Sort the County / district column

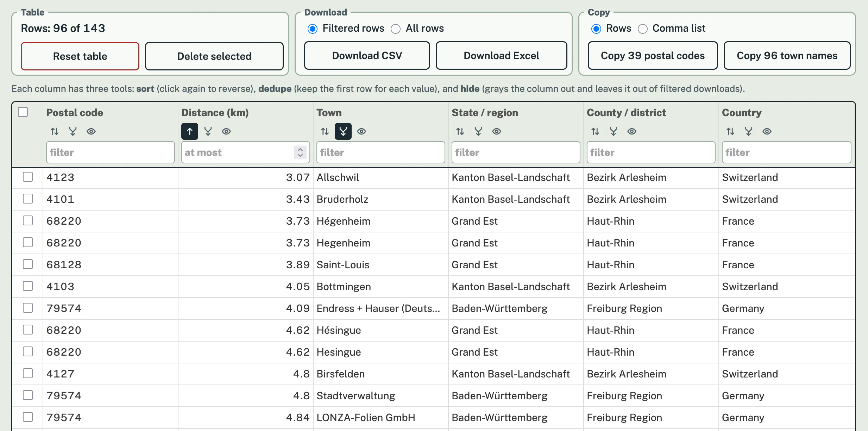pos(595,131)
